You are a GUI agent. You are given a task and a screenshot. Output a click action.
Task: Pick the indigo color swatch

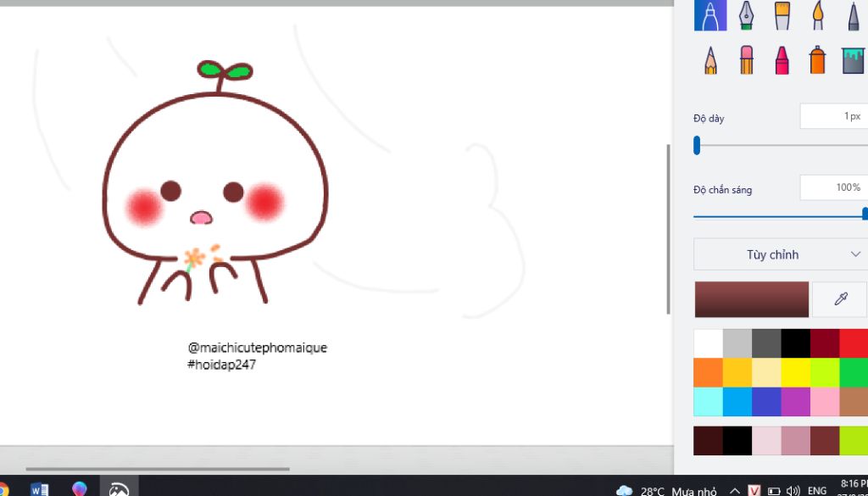tap(766, 402)
